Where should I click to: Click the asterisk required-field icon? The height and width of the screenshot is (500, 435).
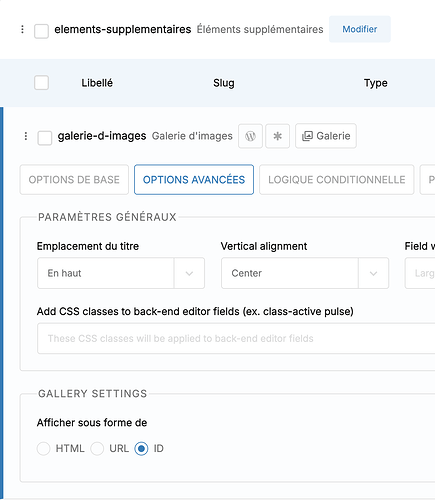click(277, 136)
